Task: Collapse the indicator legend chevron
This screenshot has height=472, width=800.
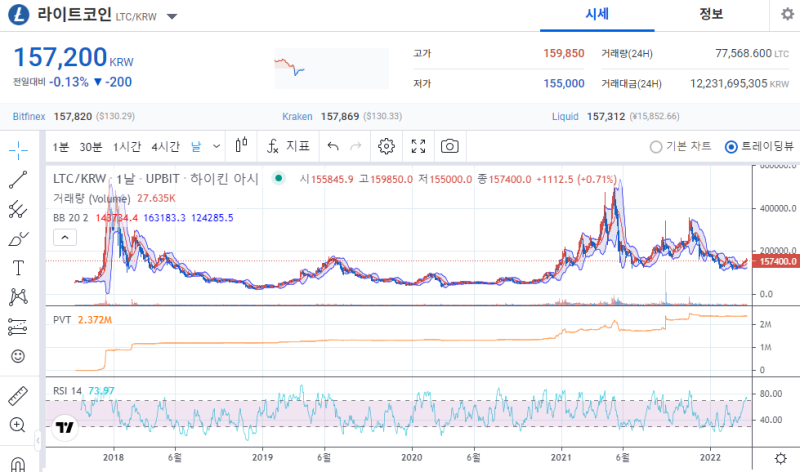Action: coord(65,237)
